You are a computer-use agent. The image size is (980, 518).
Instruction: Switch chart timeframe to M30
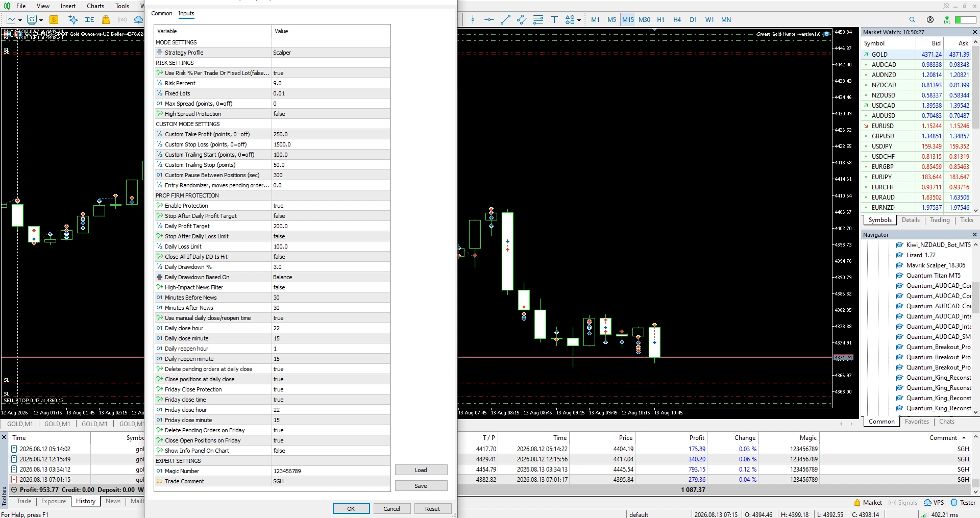click(644, 20)
